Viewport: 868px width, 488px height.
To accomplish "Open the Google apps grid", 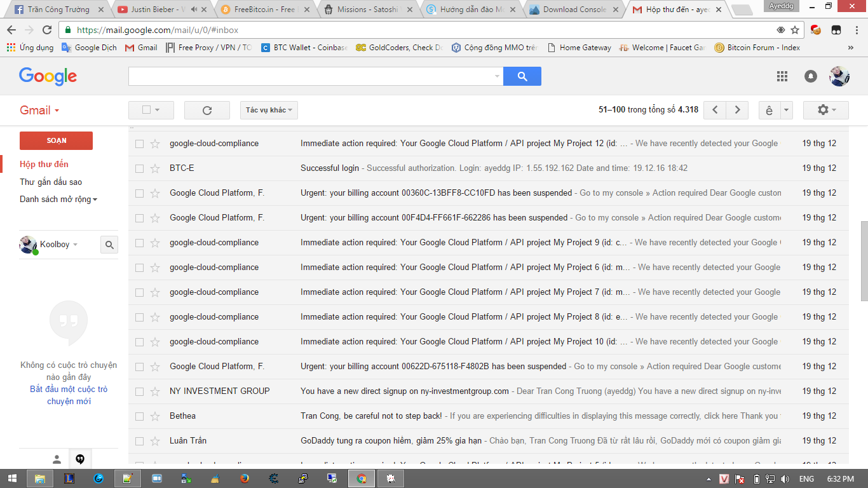I will [782, 76].
